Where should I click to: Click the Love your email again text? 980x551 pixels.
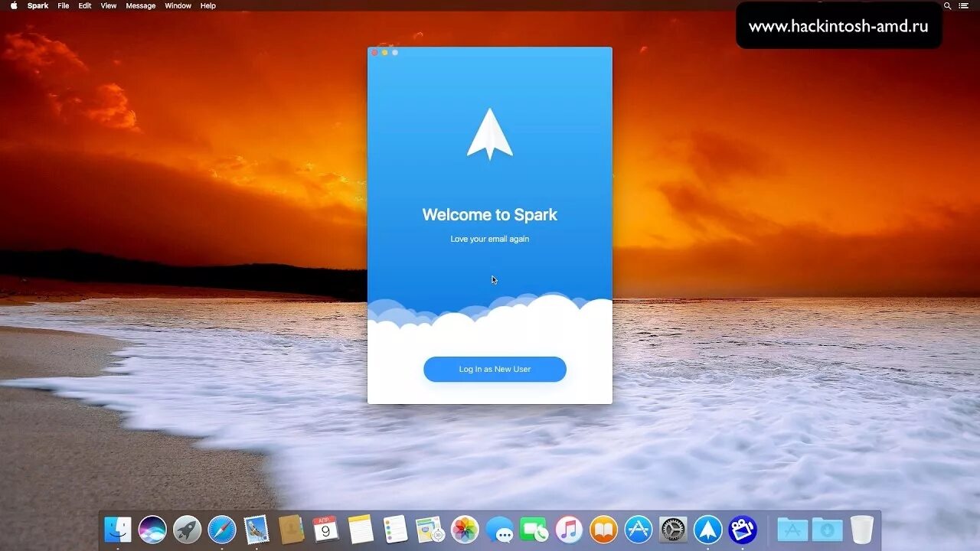pos(490,239)
